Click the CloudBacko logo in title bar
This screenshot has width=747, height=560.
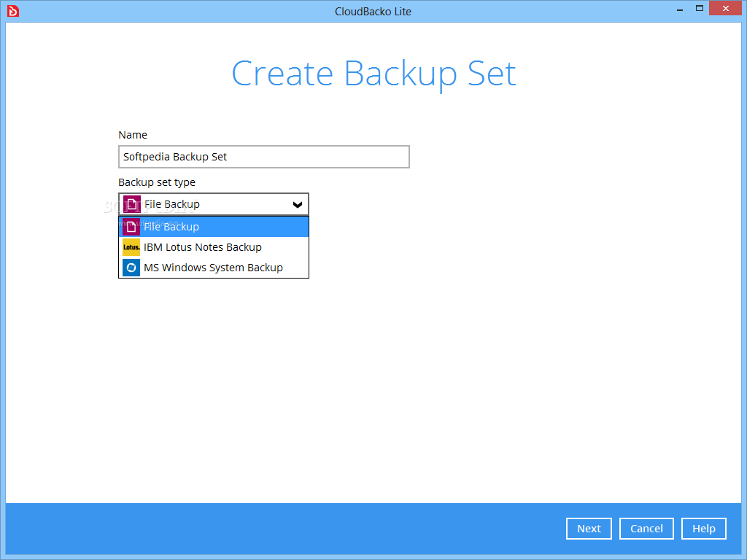pos(13,10)
